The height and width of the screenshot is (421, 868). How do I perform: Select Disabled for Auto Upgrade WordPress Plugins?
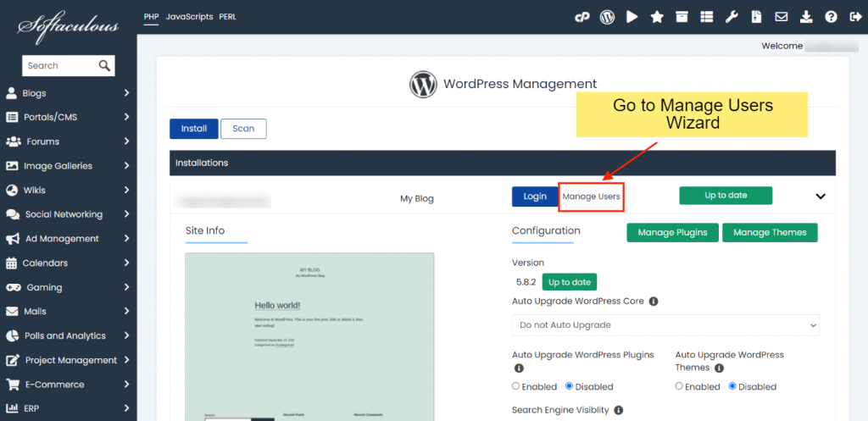click(x=569, y=386)
